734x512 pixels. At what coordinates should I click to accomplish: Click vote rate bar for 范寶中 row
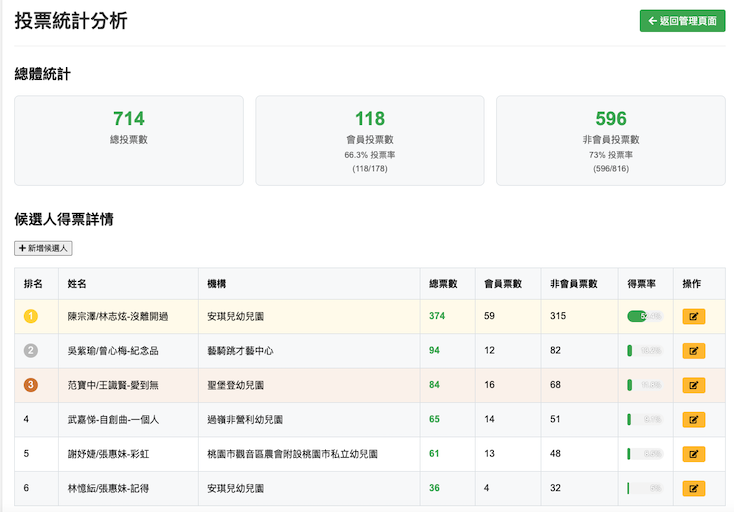click(x=645, y=385)
